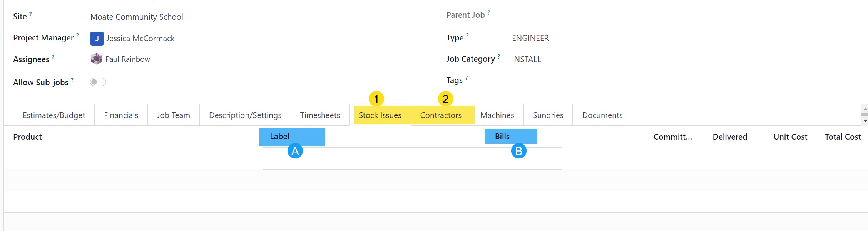The width and height of the screenshot is (868, 231).
Task: Click Paul Rainbow's avatar picture
Action: (x=97, y=59)
